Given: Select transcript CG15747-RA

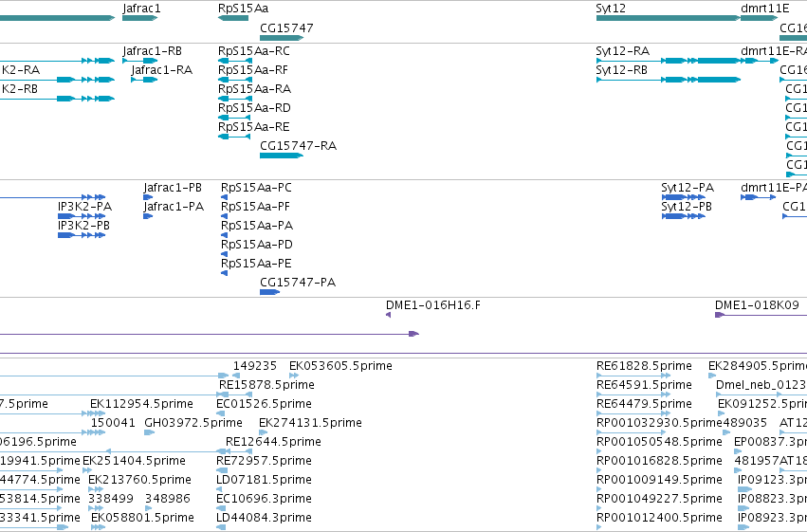Looking at the screenshot, I should click(x=282, y=156).
